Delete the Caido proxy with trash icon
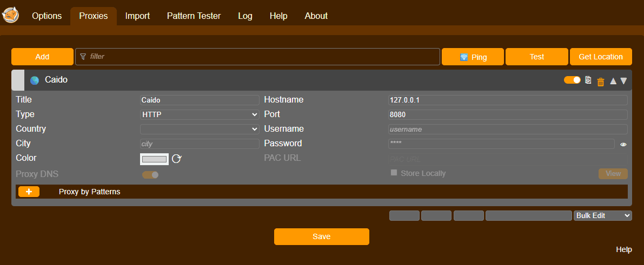The height and width of the screenshot is (265, 644). click(x=600, y=81)
